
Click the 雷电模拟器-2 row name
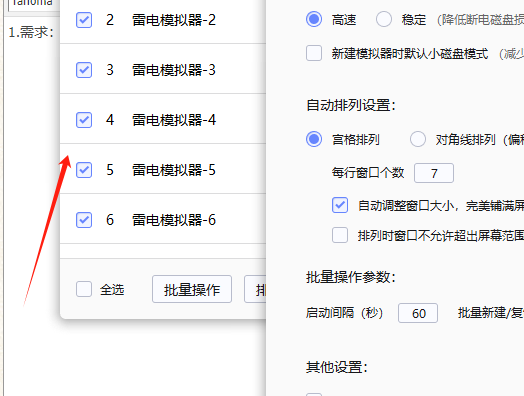coord(174,20)
